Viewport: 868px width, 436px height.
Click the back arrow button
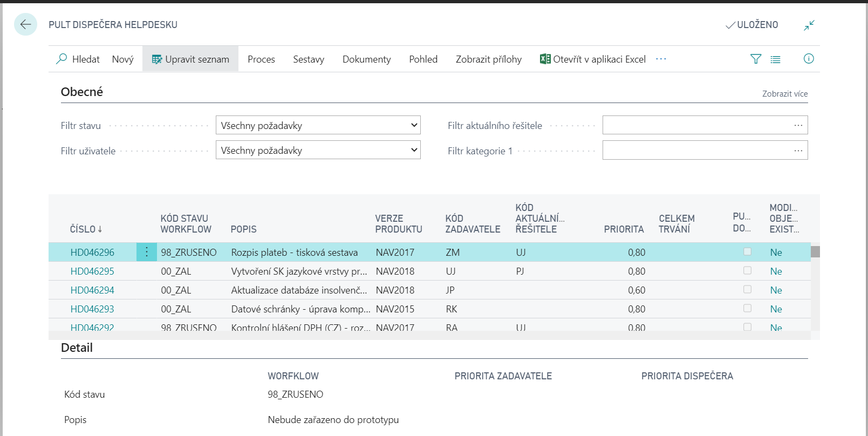pos(25,24)
